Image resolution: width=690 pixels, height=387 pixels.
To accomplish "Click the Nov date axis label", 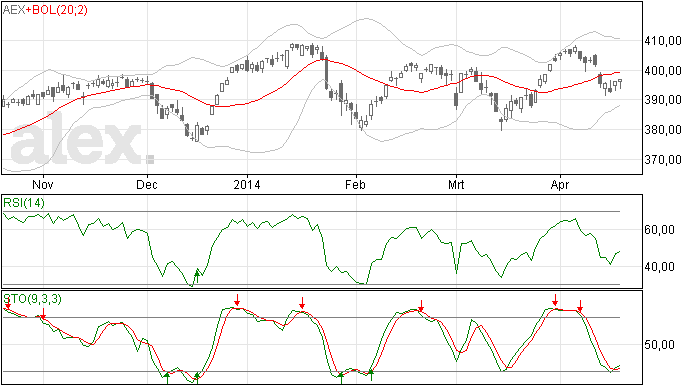I will pyautogui.click(x=43, y=184).
